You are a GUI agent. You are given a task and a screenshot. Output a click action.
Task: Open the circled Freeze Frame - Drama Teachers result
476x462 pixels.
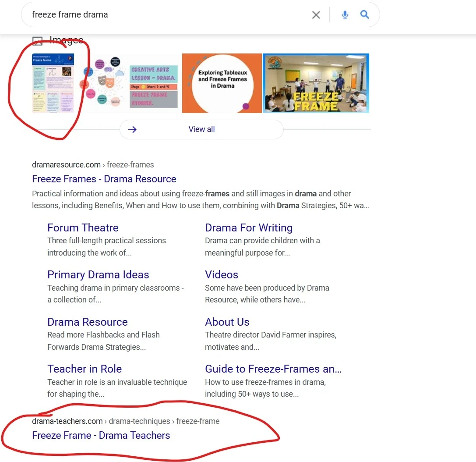pyautogui.click(x=101, y=435)
